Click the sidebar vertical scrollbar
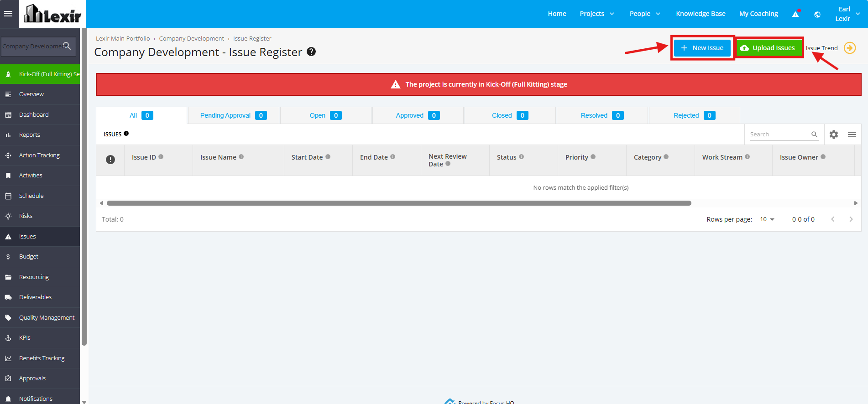This screenshot has height=404, width=868. 84,187
